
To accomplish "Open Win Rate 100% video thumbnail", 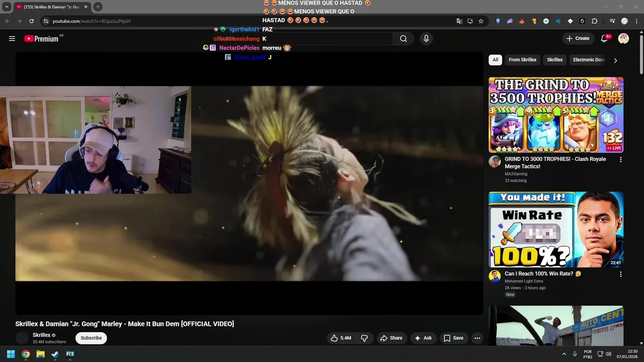I will point(556,229).
